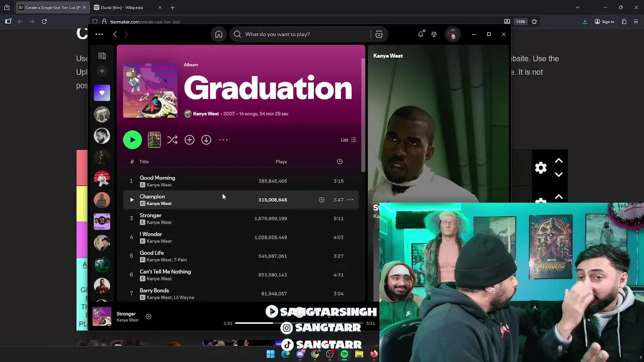Click the browser address bar URL
Image resolution: width=644 pixels, height=362 pixels.
click(x=145, y=22)
